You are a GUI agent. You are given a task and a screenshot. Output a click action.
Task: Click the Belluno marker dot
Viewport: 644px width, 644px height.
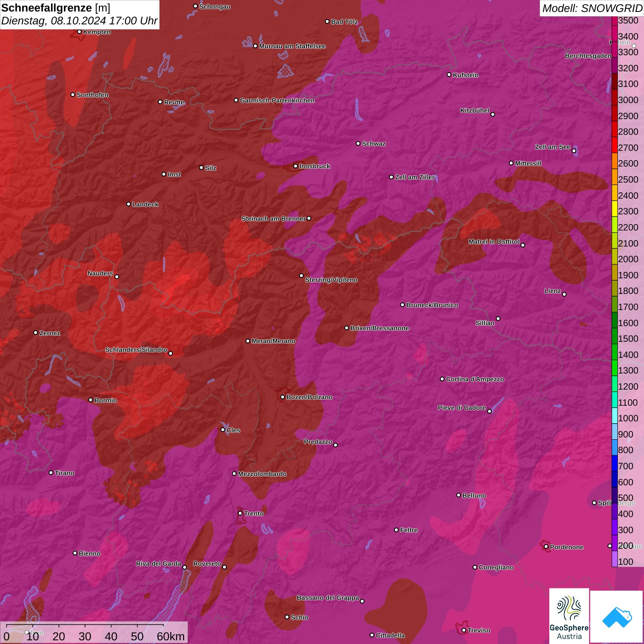[x=459, y=495]
